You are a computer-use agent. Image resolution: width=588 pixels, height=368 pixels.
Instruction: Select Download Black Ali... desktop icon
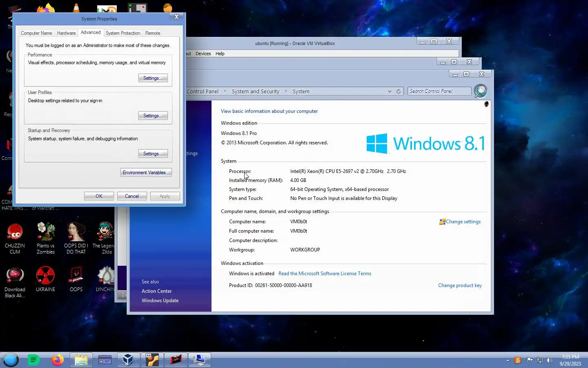[x=15, y=282]
